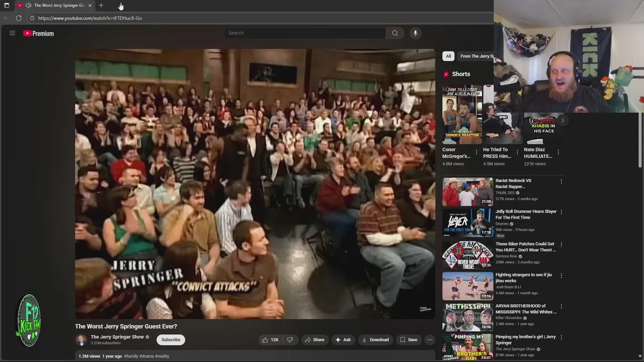
Task: Click the F12 Kick overlay logo
Action: (x=29, y=321)
